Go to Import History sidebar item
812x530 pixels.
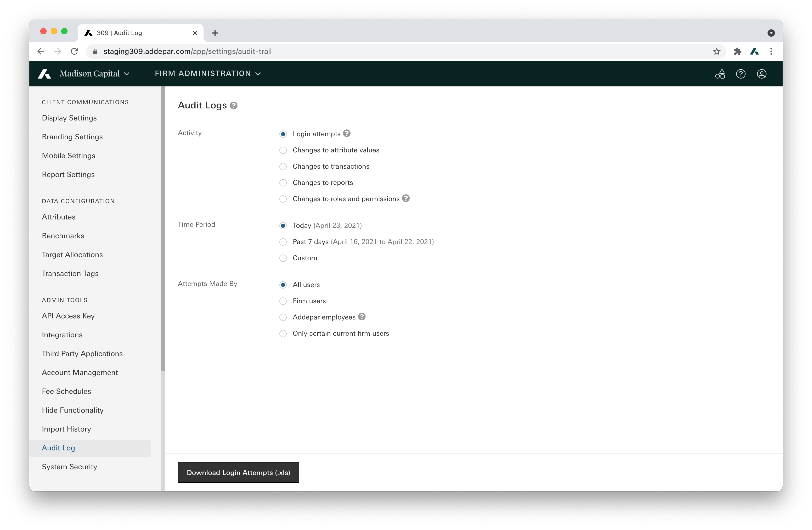[66, 429]
